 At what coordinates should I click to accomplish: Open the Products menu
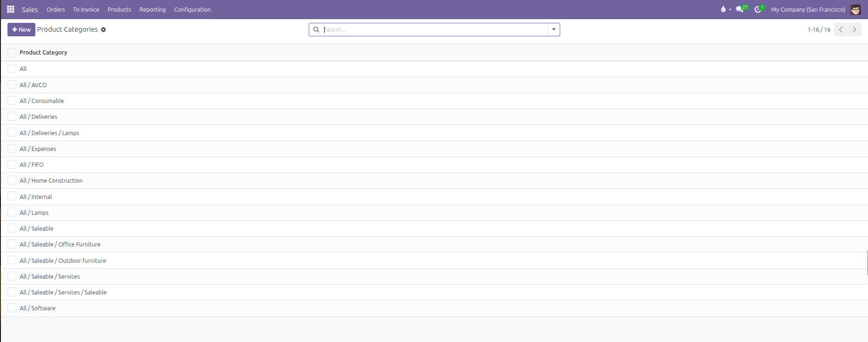119,9
